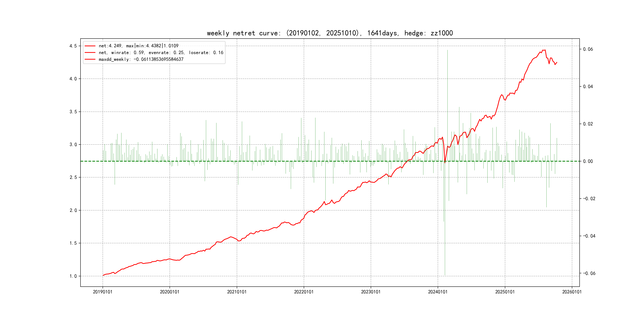
Task: Click the 0.00 right y-axis tick label
Action: click(588, 161)
